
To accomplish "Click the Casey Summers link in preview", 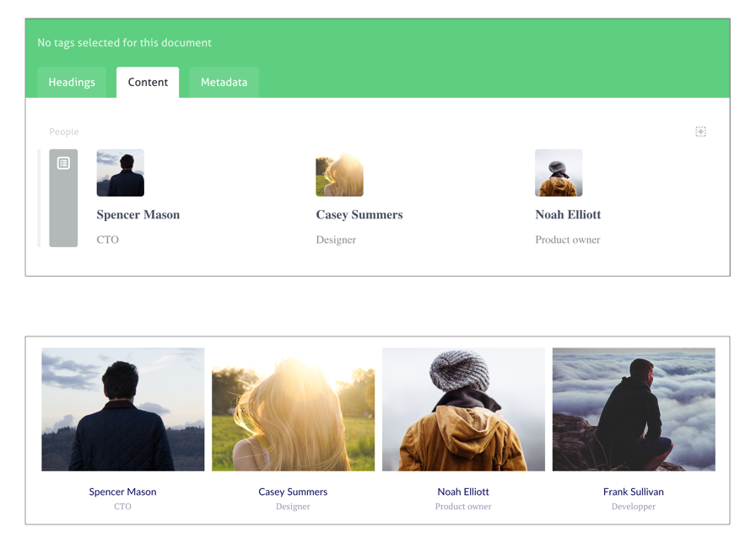I will (x=293, y=492).
